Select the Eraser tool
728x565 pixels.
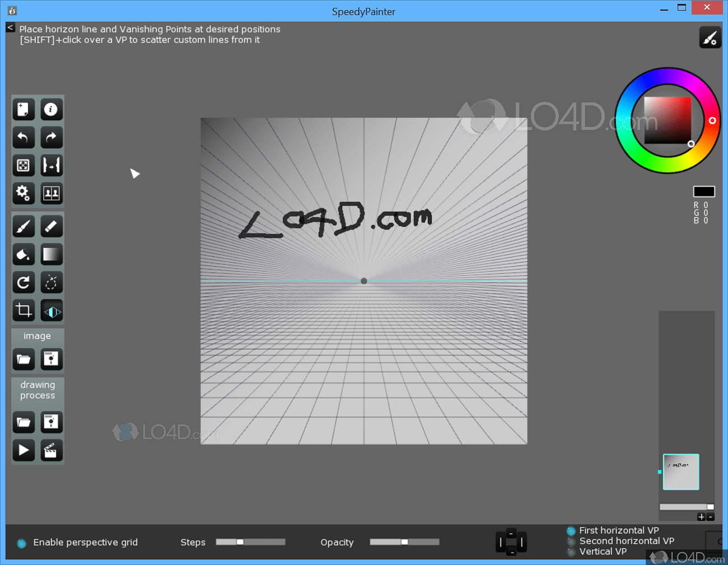pyautogui.click(x=52, y=226)
